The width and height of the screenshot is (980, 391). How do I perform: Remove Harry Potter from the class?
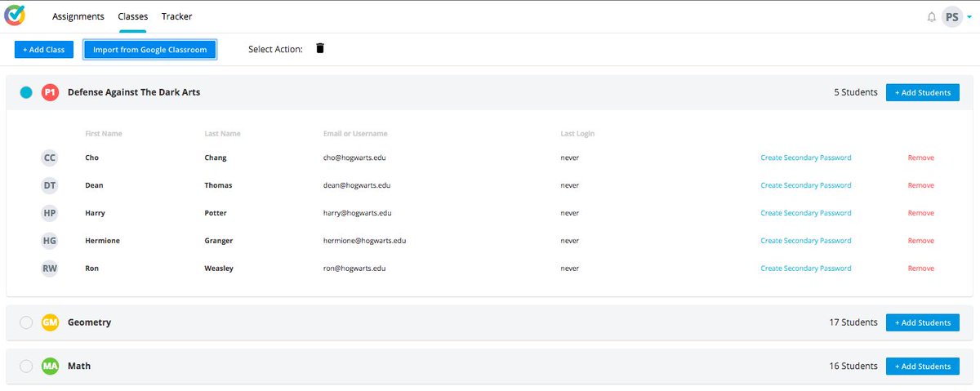pyautogui.click(x=921, y=213)
